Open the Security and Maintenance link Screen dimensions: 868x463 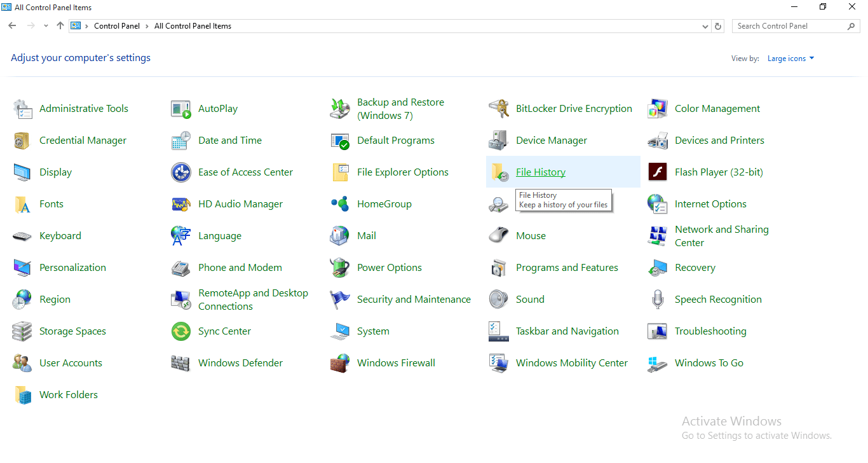pos(414,300)
